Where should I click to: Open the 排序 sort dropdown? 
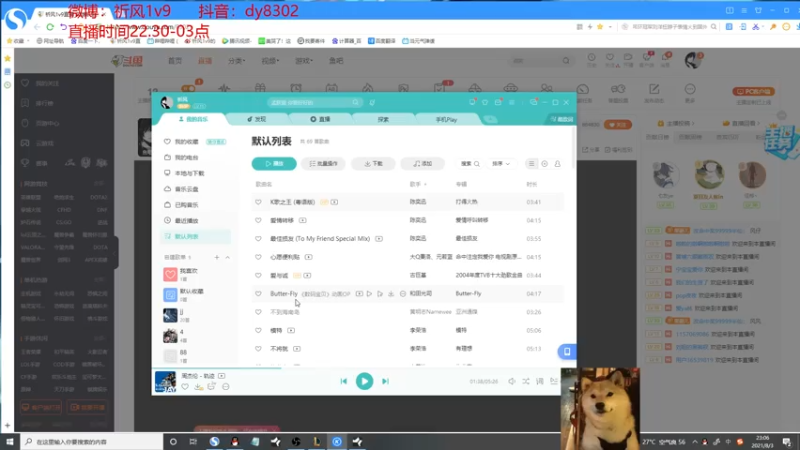501,164
